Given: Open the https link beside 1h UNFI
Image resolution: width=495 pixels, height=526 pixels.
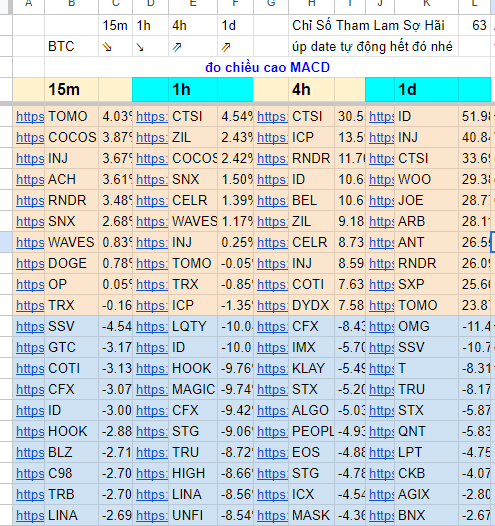Looking at the screenshot, I should tap(152, 515).
